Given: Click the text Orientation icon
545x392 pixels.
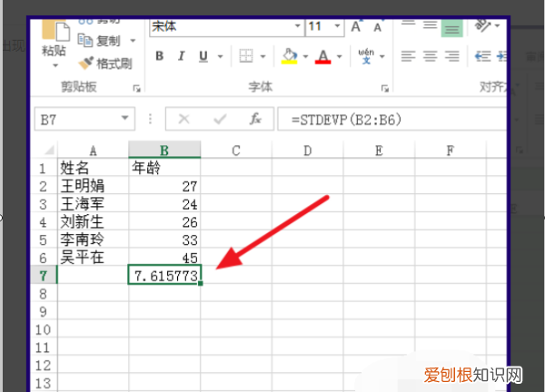Looking at the screenshot, I should 483,26.
